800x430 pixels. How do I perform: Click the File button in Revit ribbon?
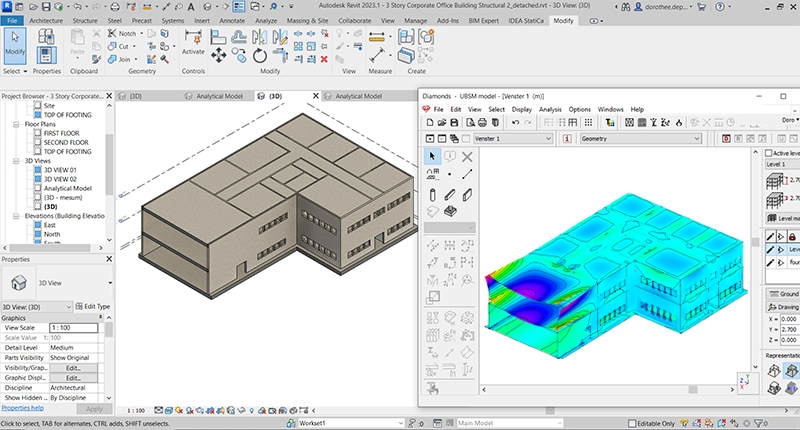tap(12, 21)
